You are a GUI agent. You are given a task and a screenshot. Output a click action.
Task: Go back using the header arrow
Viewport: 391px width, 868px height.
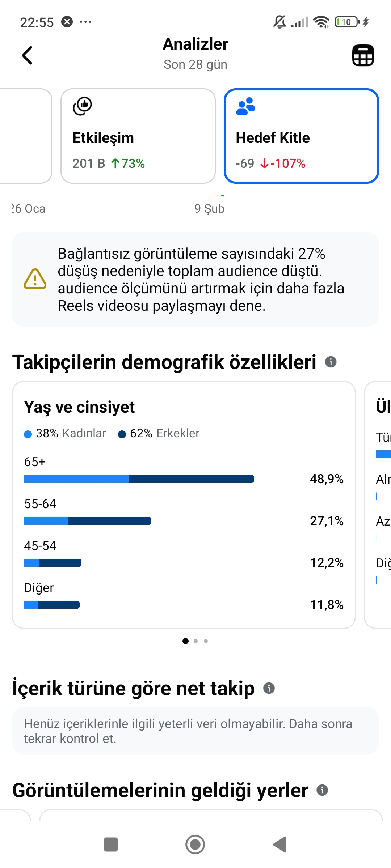(28, 55)
